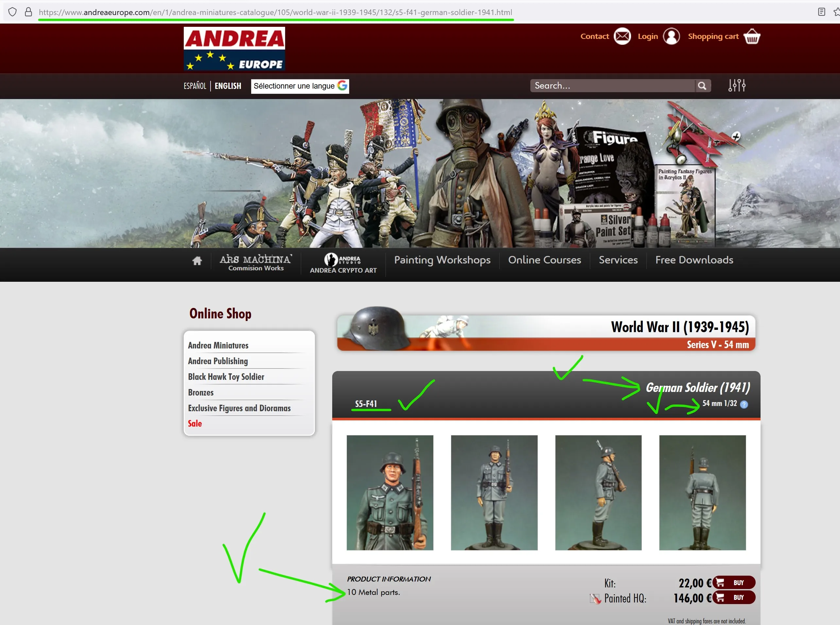Open Free Downloads menu item
Screen dimensions: 840x625
click(x=694, y=260)
